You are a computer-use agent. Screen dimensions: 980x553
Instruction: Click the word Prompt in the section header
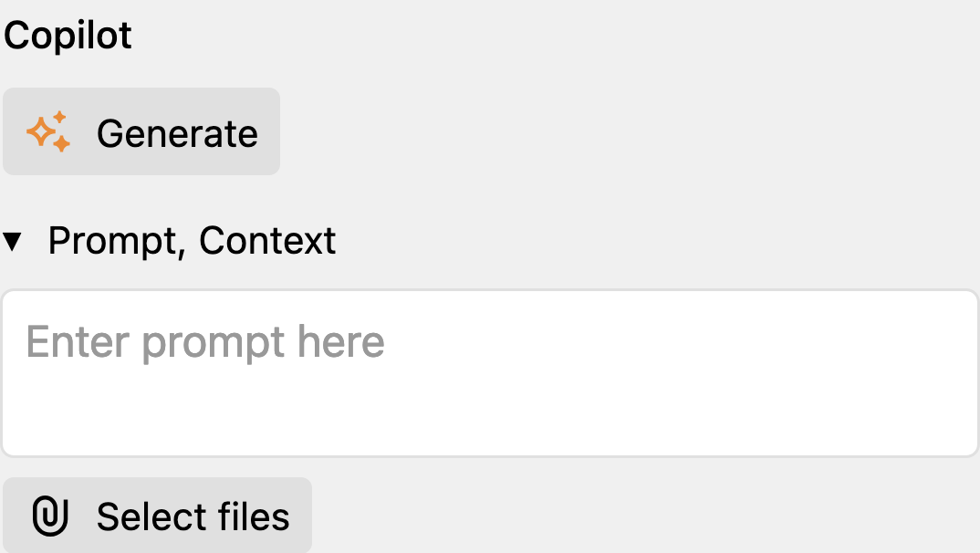(x=117, y=243)
